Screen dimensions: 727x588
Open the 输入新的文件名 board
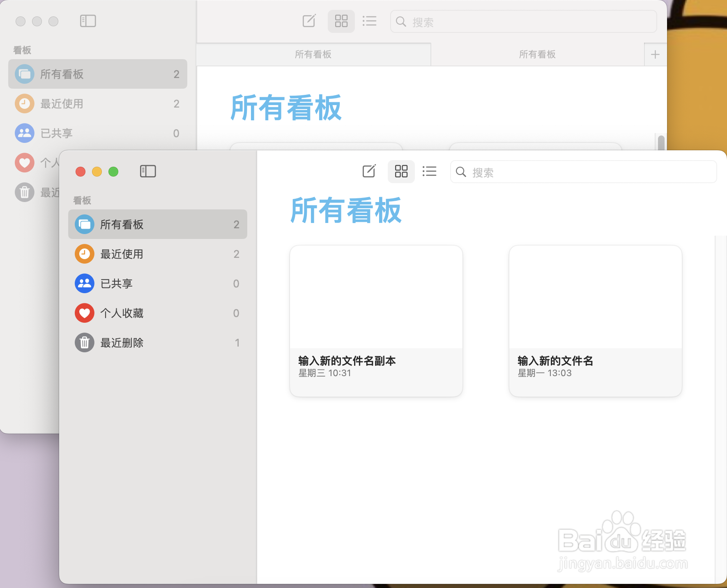594,320
